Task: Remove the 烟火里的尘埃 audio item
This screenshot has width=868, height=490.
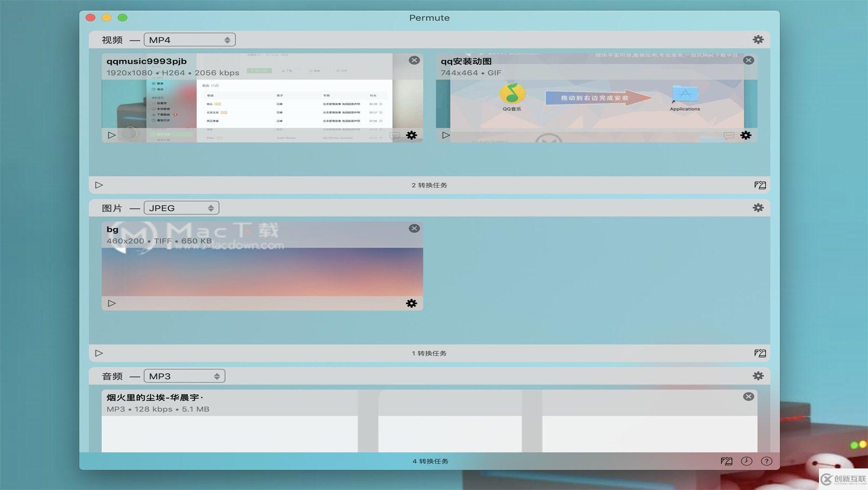Action: point(748,396)
